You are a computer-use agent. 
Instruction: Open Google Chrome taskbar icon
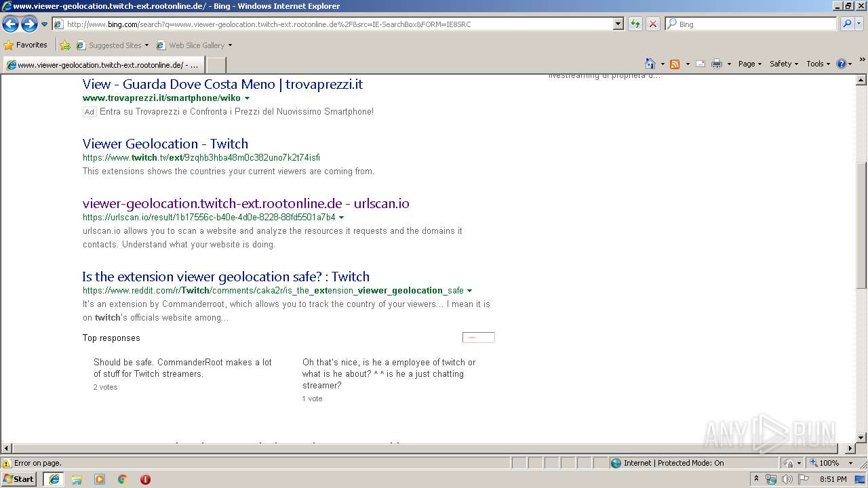tap(123, 479)
